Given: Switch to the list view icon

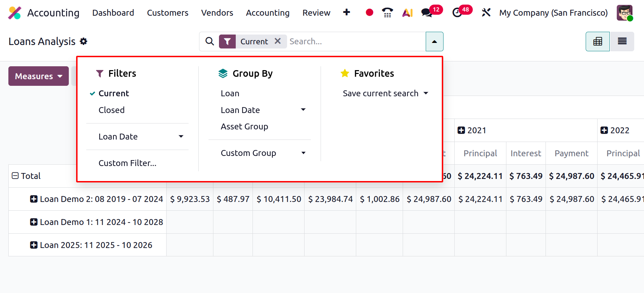Looking at the screenshot, I should click(x=622, y=42).
